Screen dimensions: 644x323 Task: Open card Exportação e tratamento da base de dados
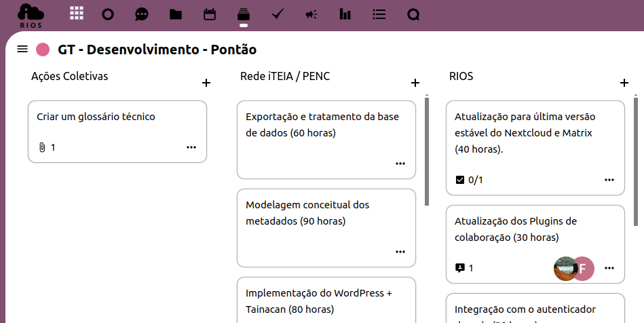[x=326, y=140]
